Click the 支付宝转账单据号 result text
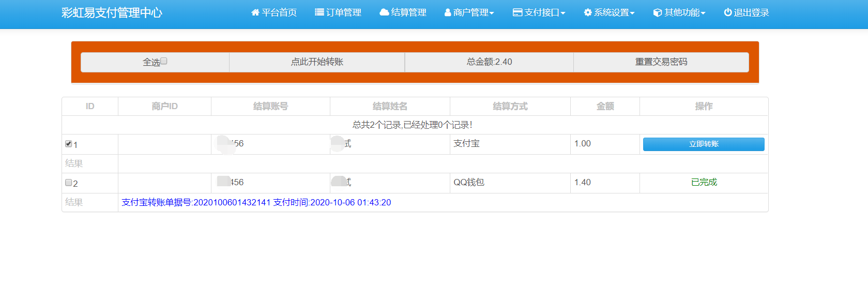Screen dimensions: 868x284 point(256,202)
